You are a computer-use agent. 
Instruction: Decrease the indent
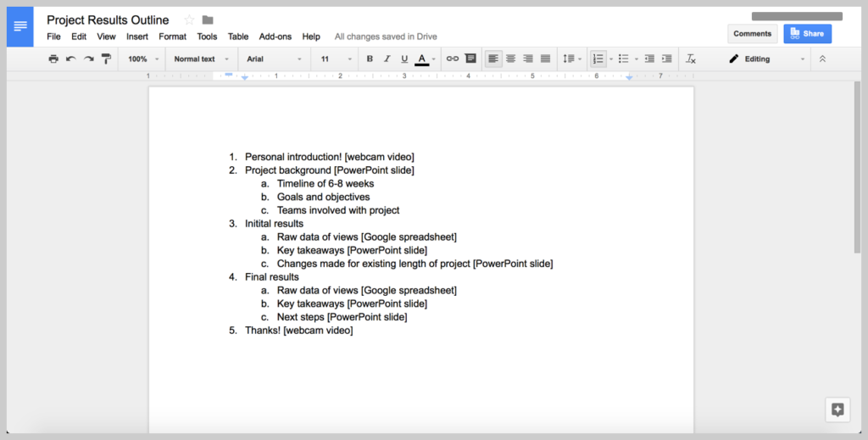point(649,58)
